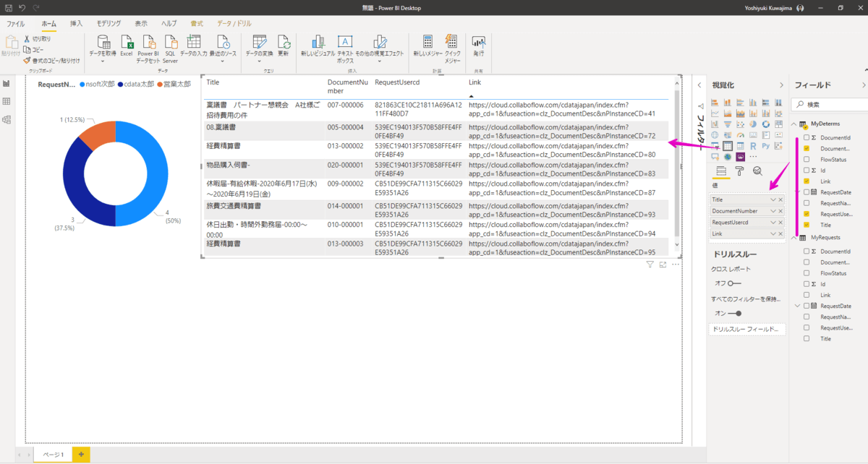The width and height of the screenshot is (868, 464).
Task: Click the Save icon in title bar
Action: pyautogui.click(x=9, y=7)
